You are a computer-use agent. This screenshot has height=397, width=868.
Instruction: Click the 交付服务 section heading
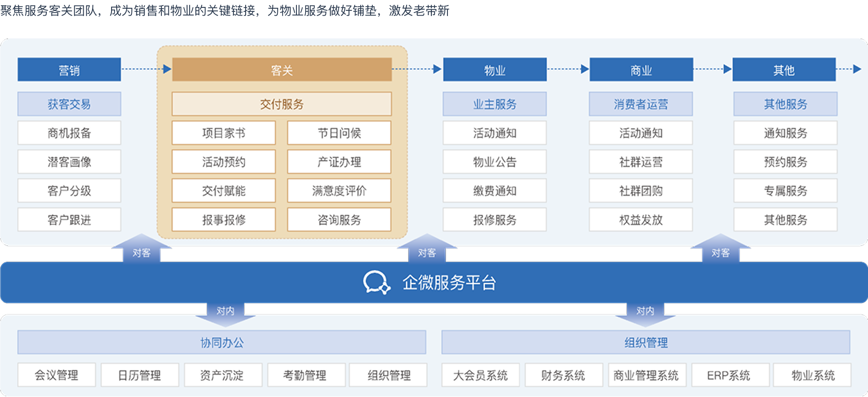[x=282, y=104]
